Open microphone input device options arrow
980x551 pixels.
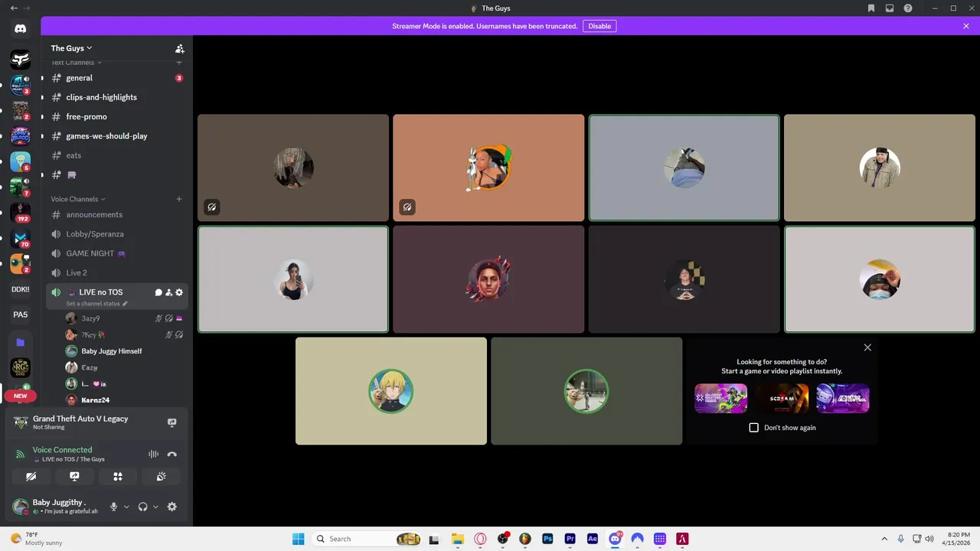(126, 507)
